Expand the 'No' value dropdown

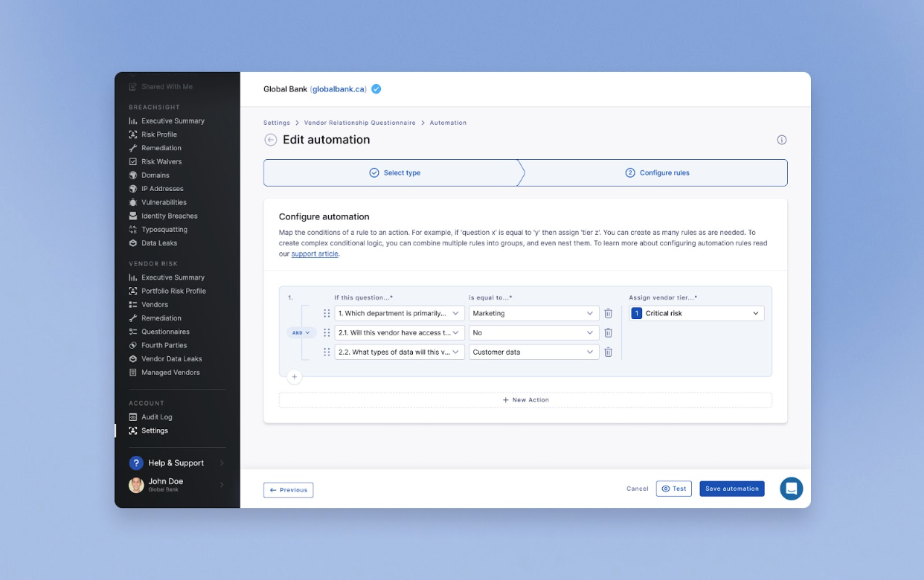(x=533, y=333)
